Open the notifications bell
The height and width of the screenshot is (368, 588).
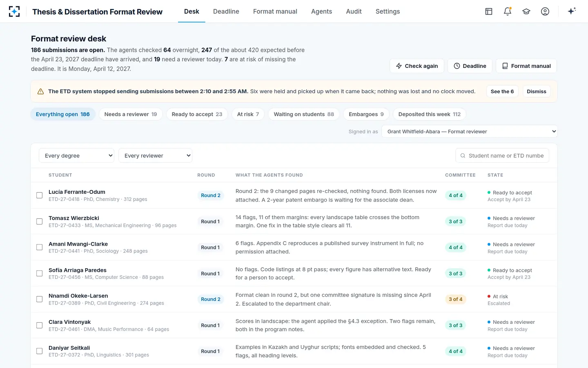click(x=508, y=11)
